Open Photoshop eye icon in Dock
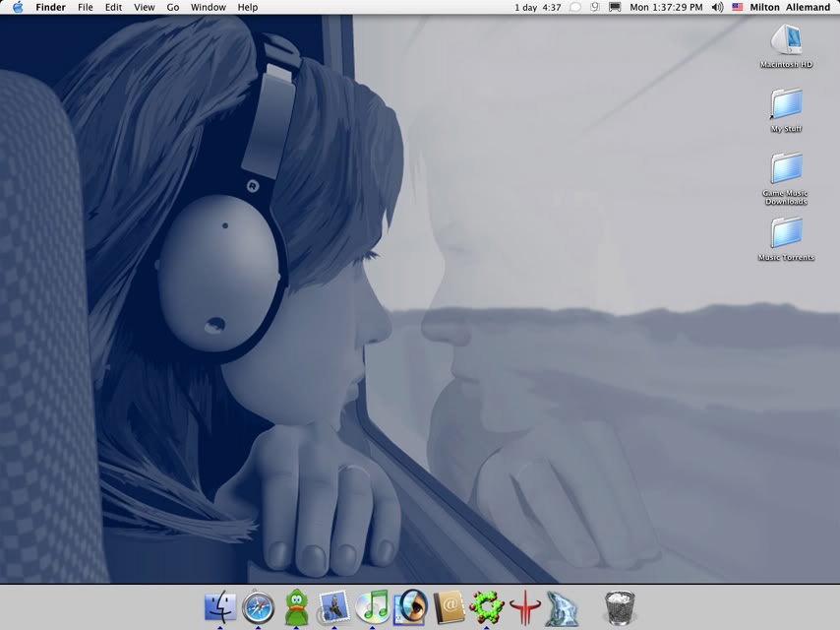Screen dimensions: 840x630 point(410,607)
